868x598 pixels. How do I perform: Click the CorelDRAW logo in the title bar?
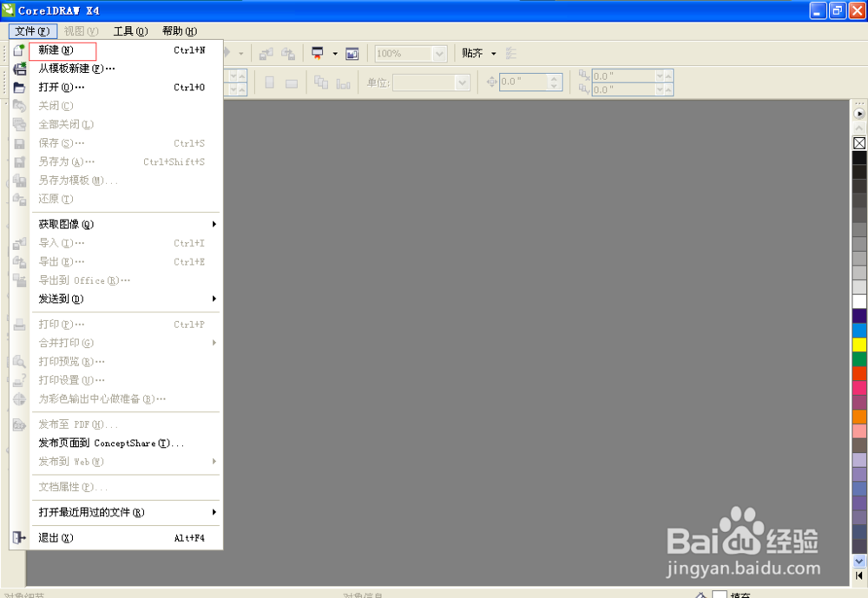coord(9,10)
